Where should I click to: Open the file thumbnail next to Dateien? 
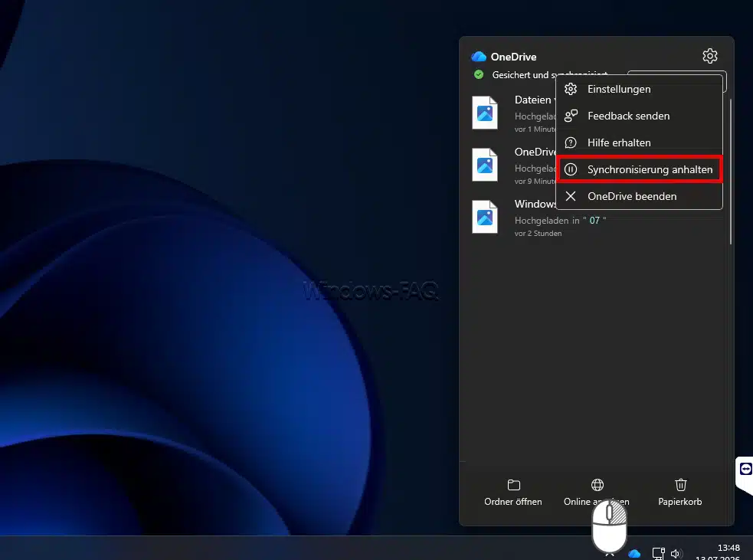click(x=485, y=113)
